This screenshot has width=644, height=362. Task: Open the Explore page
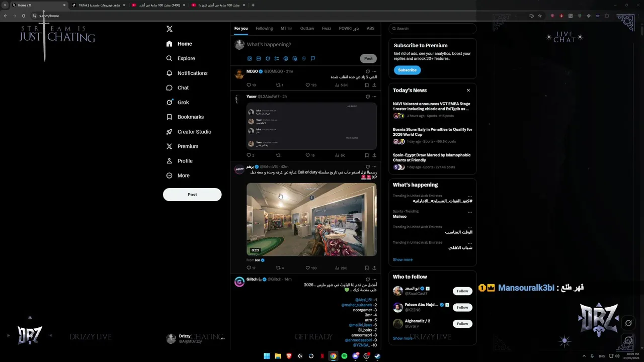[181, 58]
